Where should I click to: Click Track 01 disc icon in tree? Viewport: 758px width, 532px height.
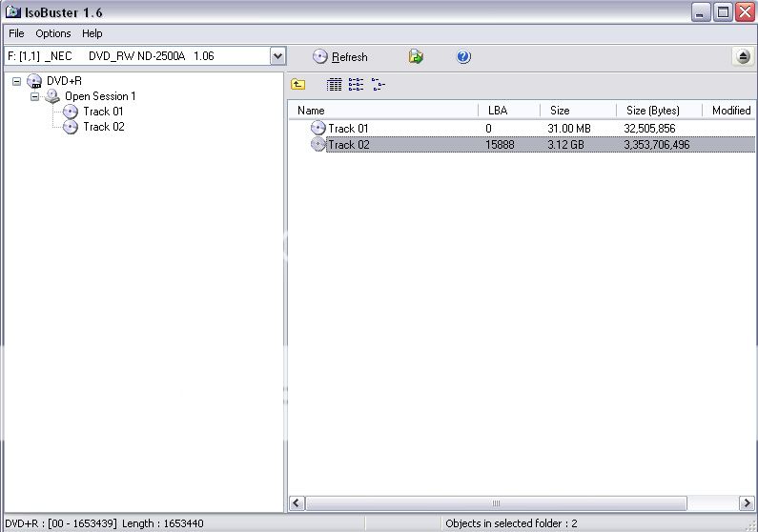coord(71,112)
